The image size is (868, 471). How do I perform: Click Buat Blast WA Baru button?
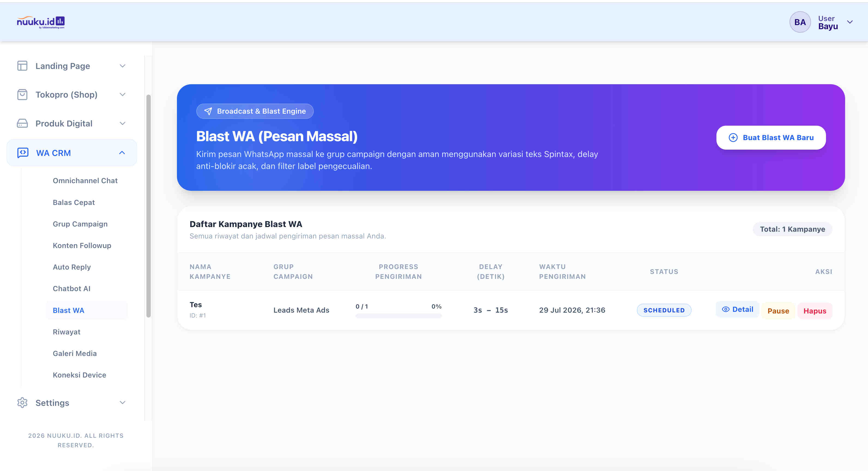tap(771, 137)
